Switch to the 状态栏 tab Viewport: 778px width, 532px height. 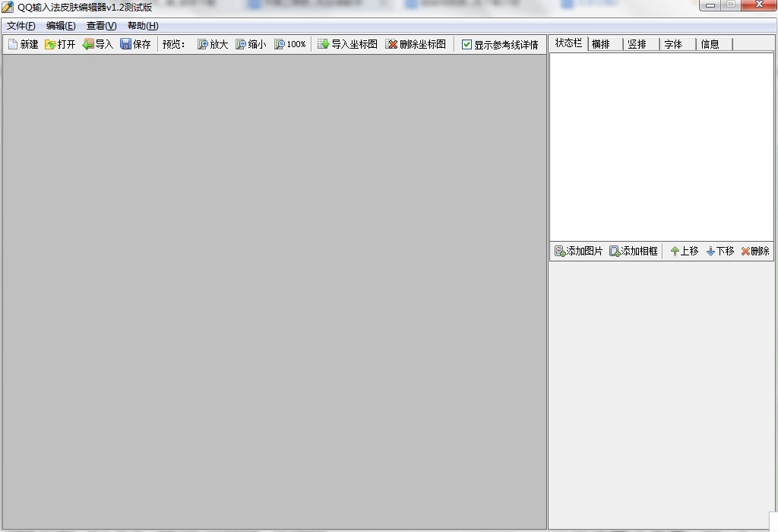click(x=568, y=43)
